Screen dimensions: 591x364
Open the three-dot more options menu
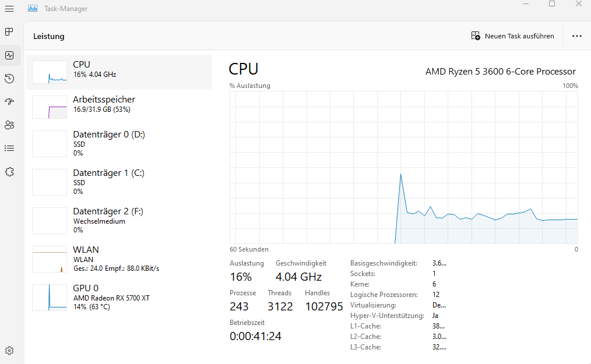tap(577, 36)
